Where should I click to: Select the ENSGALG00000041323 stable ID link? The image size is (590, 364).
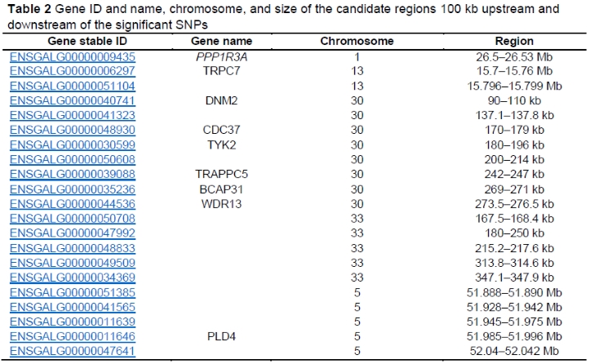(x=73, y=115)
